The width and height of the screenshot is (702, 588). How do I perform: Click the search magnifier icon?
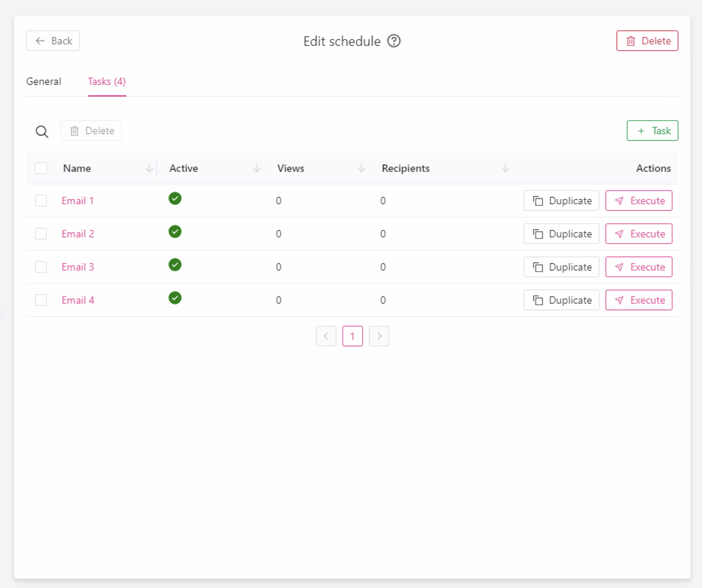coord(42,131)
